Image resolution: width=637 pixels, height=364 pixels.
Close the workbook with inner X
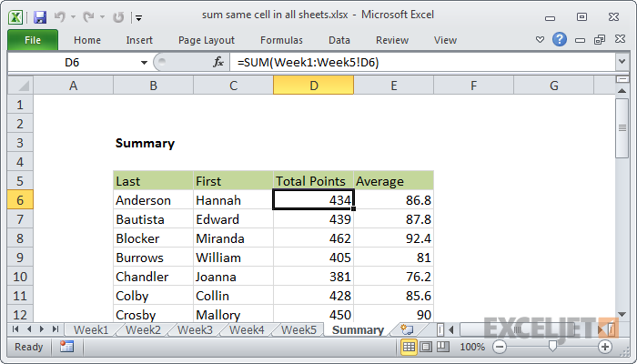620,39
